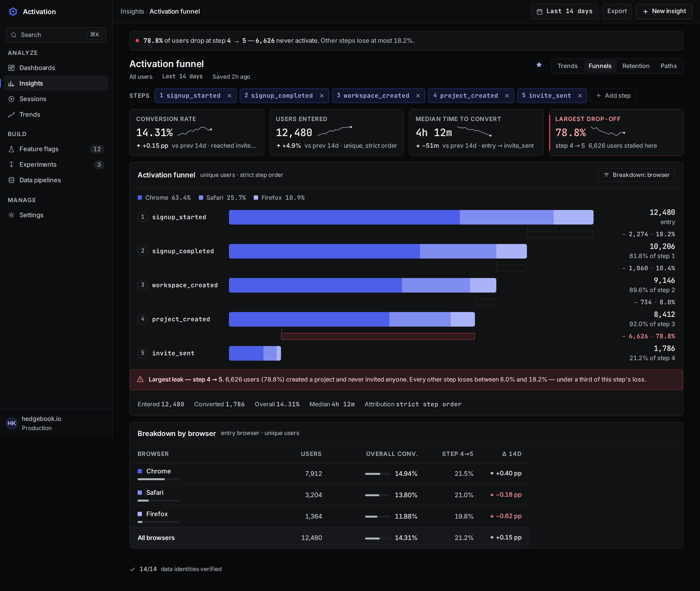Open Feature flags section
Screen dimensions: 700x591
(56, 149)
